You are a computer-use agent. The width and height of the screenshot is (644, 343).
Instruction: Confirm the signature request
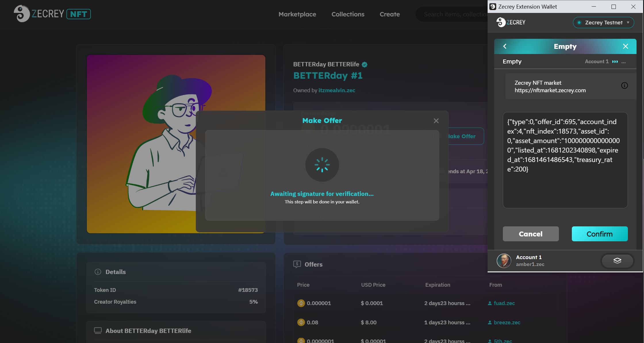(599, 234)
